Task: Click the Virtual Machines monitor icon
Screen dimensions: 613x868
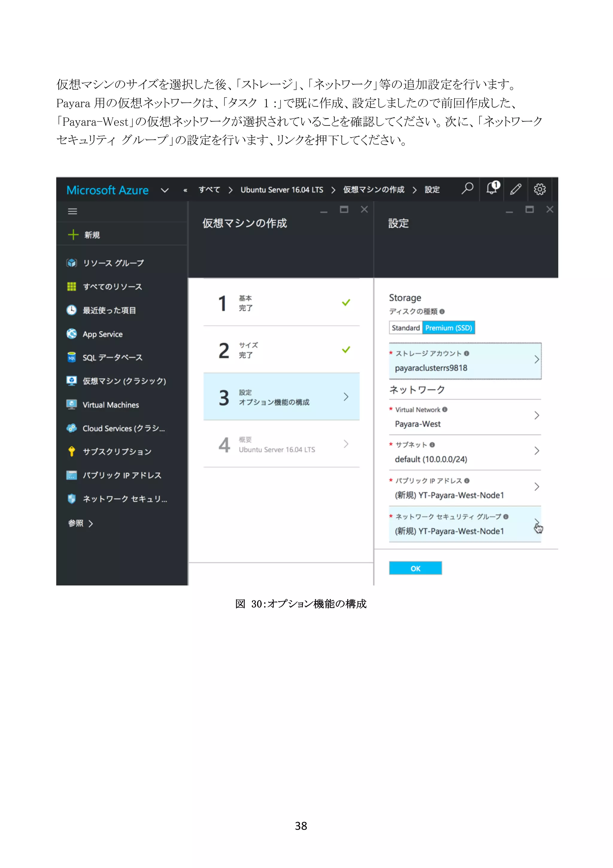Action: click(71, 405)
